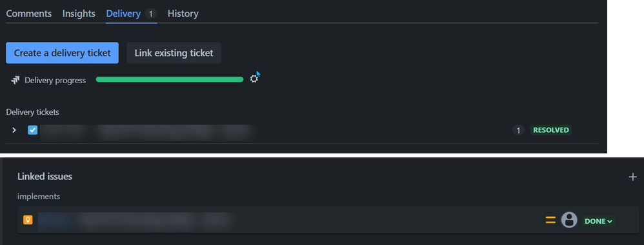Click the green delivery progress bar
Viewport: 644px width, 245px height.
(x=170, y=79)
